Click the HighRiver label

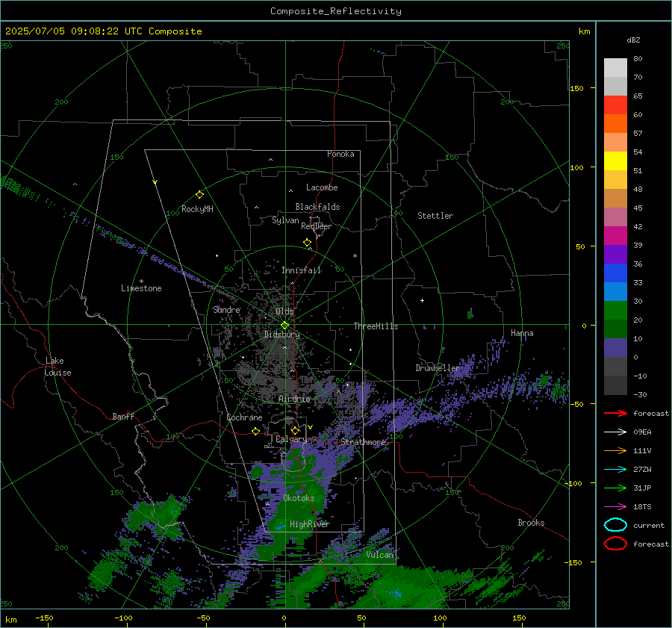pos(310,524)
